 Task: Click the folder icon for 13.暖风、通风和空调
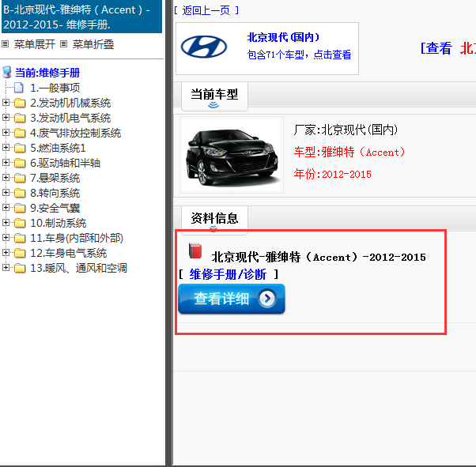click(x=20, y=268)
